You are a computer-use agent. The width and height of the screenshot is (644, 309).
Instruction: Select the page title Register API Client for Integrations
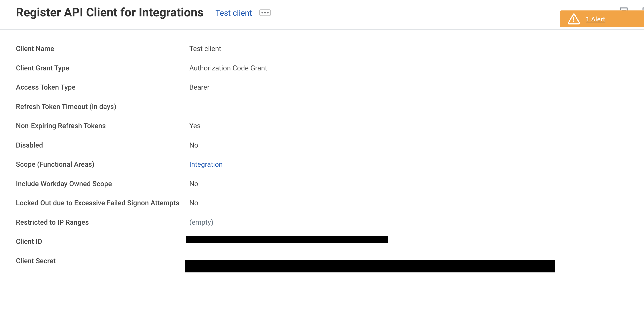tap(109, 12)
